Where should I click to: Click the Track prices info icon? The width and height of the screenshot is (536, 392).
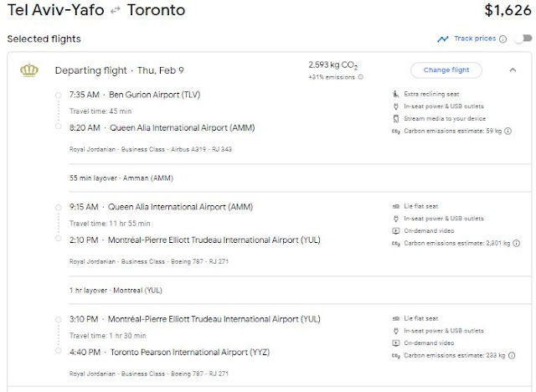pos(502,39)
